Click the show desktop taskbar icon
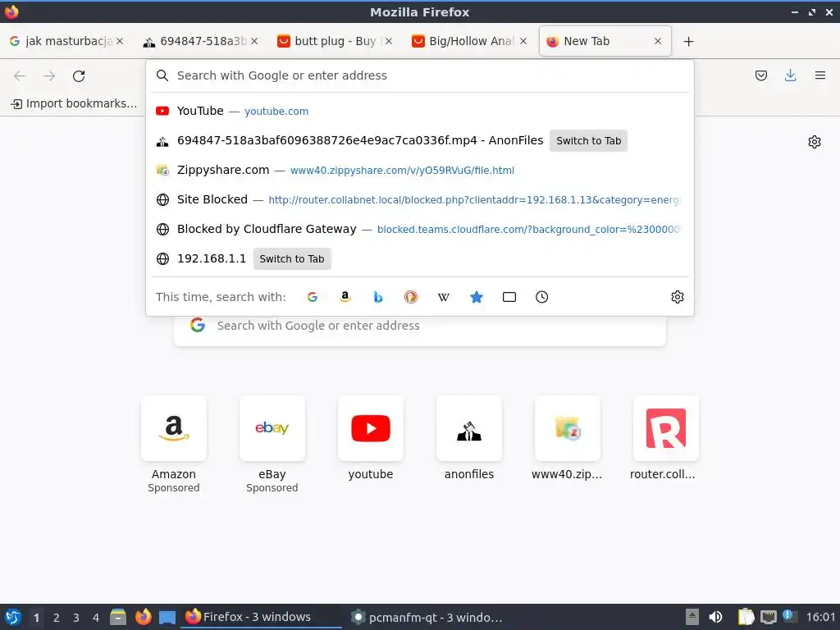 tap(167, 617)
